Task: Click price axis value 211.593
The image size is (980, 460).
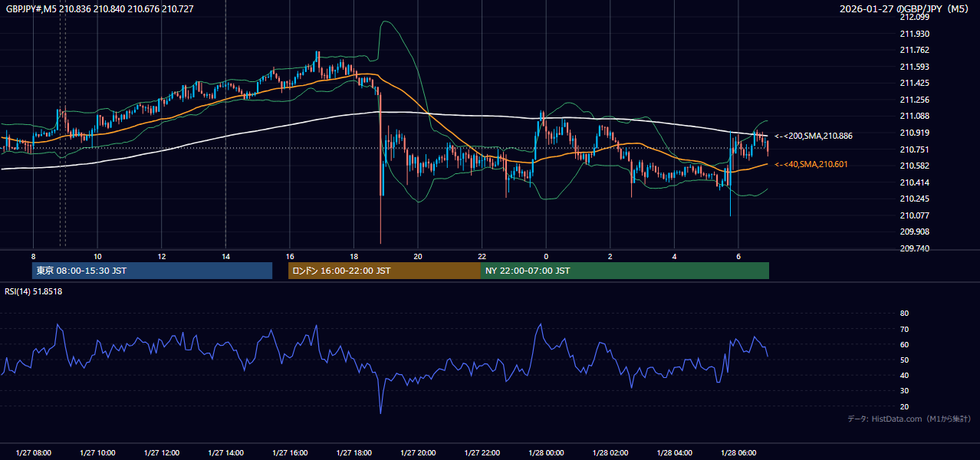Action: 914,67
